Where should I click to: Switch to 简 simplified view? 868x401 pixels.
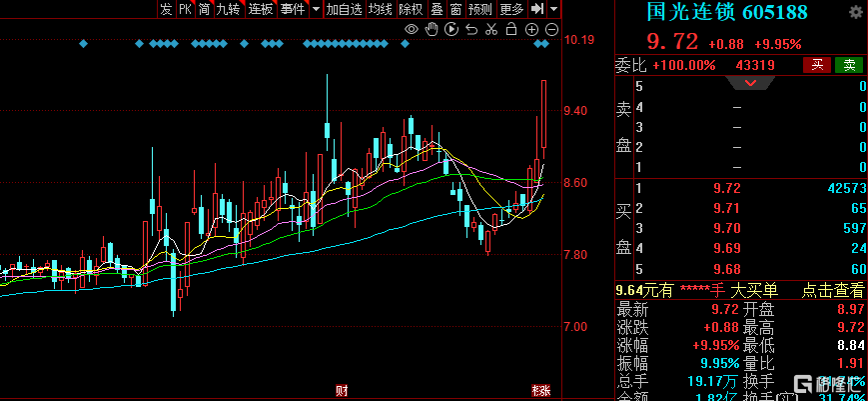click(x=204, y=9)
